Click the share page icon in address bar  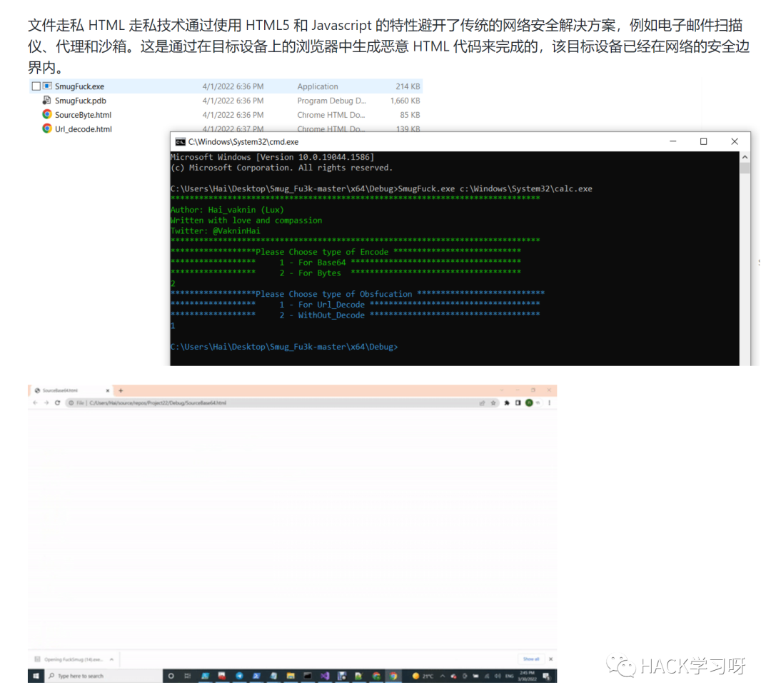(482, 403)
